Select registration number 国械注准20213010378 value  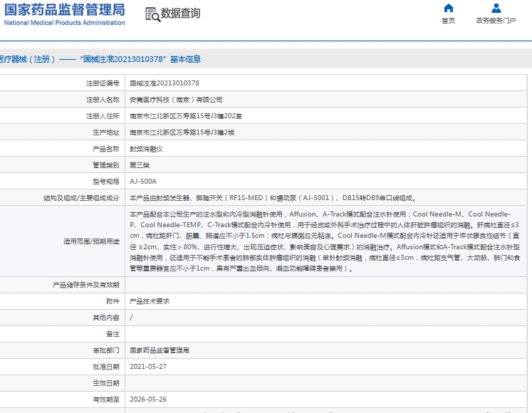[x=165, y=83]
